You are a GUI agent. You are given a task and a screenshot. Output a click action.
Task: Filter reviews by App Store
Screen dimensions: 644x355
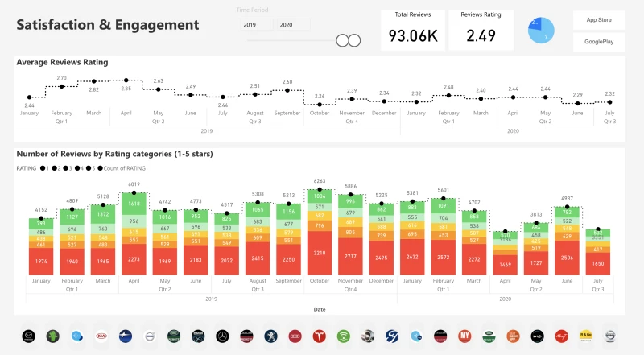point(597,19)
